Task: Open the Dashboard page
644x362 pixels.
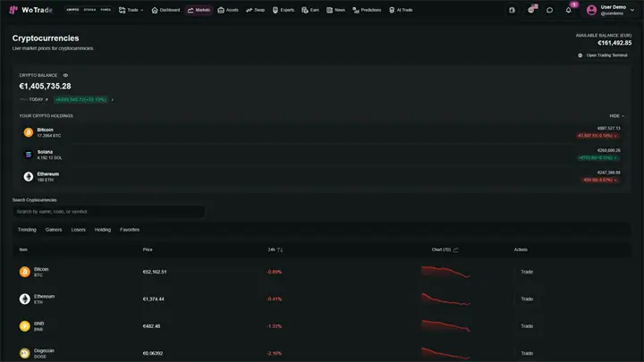Action: coord(165,10)
